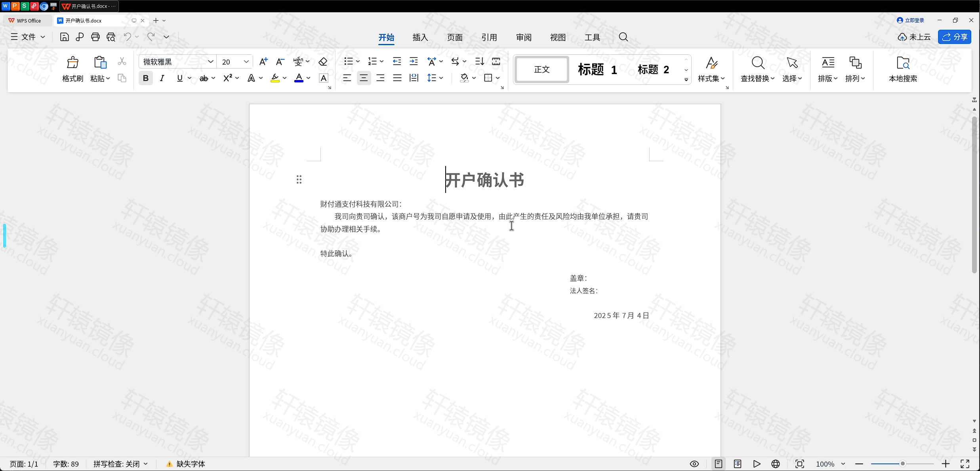Click the web layout globe icon

click(776, 464)
